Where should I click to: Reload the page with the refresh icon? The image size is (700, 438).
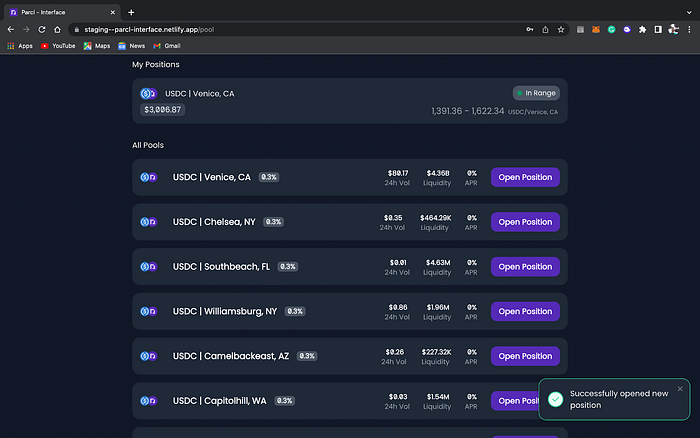[42, 29]
